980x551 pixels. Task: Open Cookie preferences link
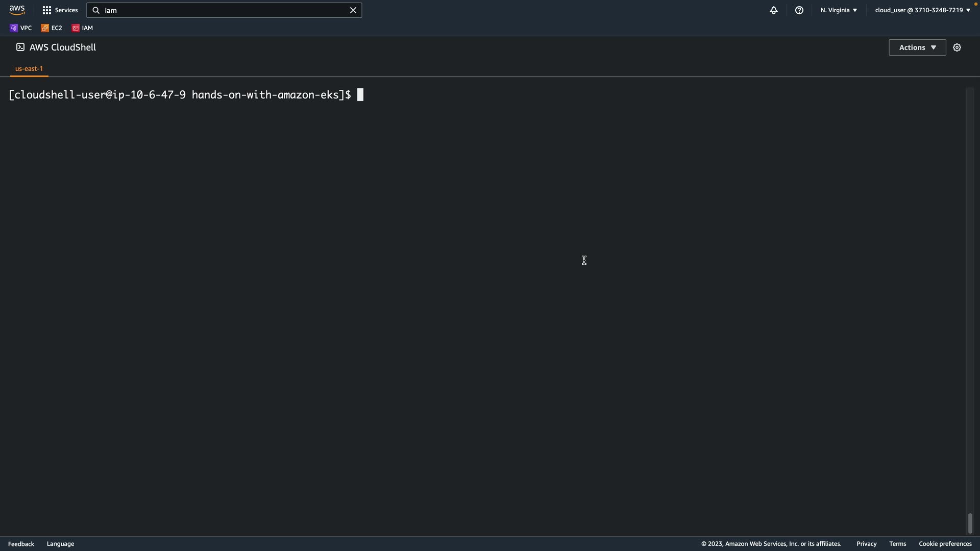pos(944,544)
